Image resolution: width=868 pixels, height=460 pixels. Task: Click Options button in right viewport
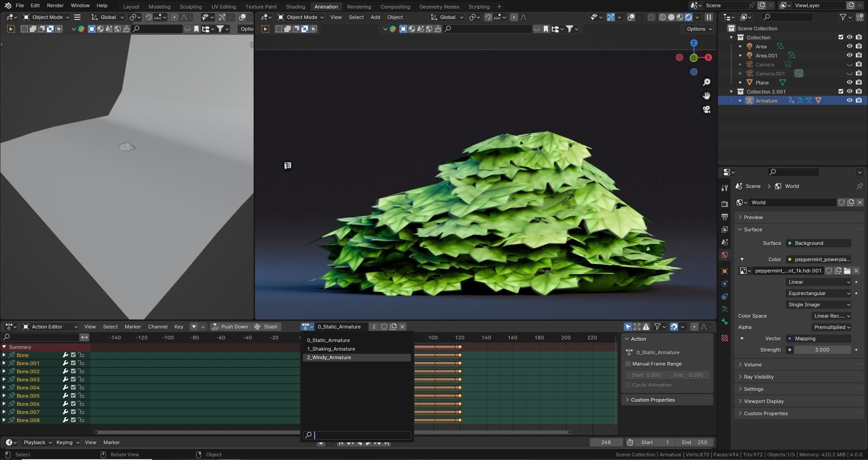coord(699,29)
